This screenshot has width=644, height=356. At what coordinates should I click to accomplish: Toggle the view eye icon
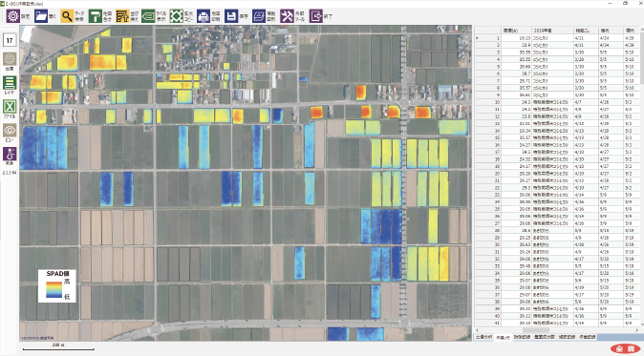coord(10,131)
